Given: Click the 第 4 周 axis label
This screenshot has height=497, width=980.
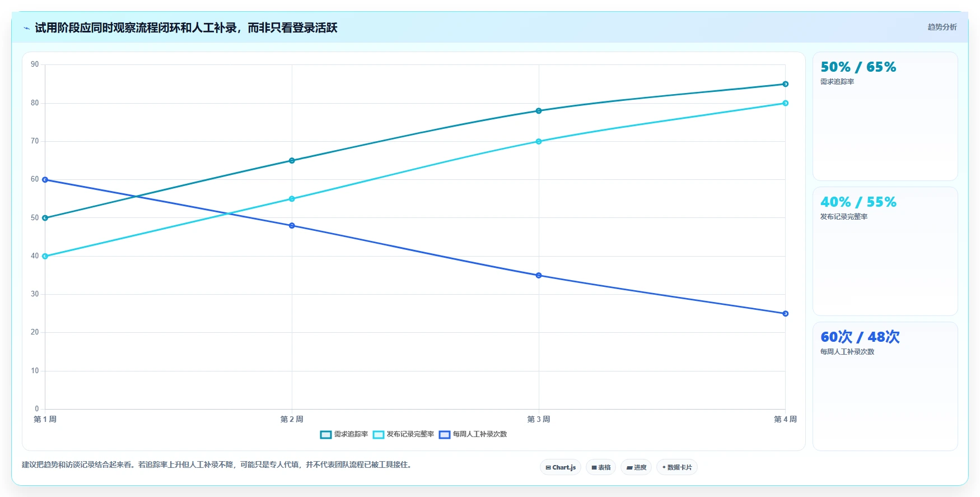Looking at the screenshot, I should (x=785, y=419).
